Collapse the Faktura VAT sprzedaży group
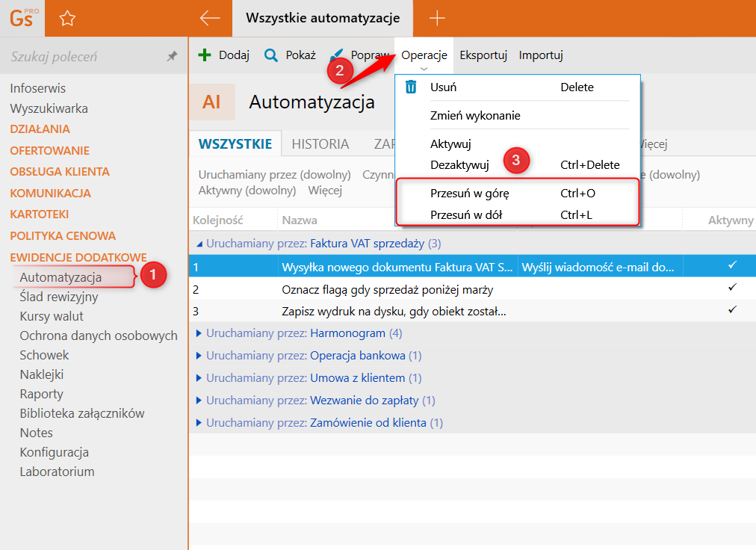 pos(199,244)
